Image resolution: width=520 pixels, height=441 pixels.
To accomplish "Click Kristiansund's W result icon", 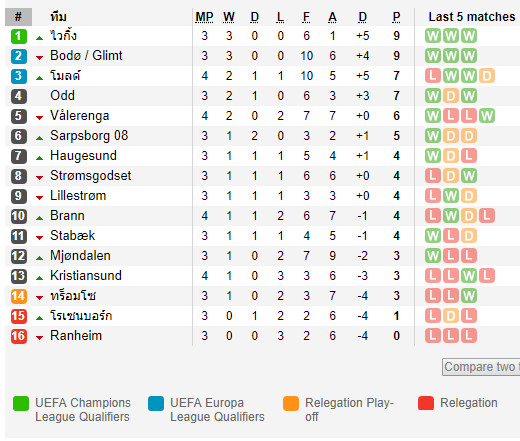I will point(469,276).
